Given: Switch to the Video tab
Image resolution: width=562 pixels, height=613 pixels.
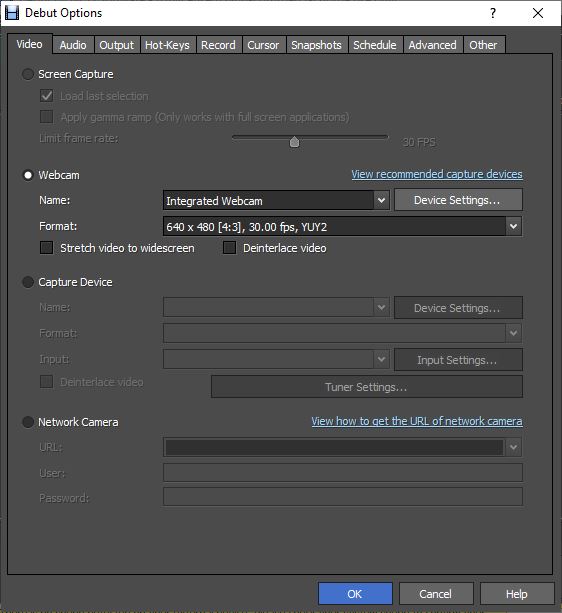Looking at the screenshot, I should (x=29, y=44).
